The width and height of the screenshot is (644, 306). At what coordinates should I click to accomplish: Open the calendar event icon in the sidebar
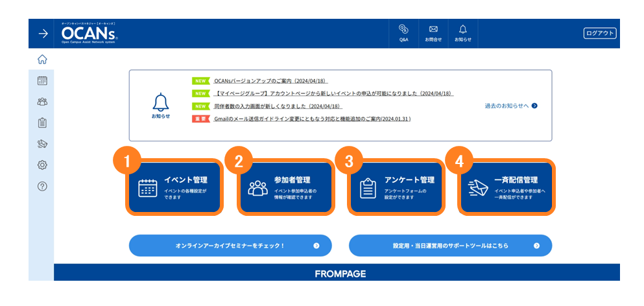pos(42,81)
